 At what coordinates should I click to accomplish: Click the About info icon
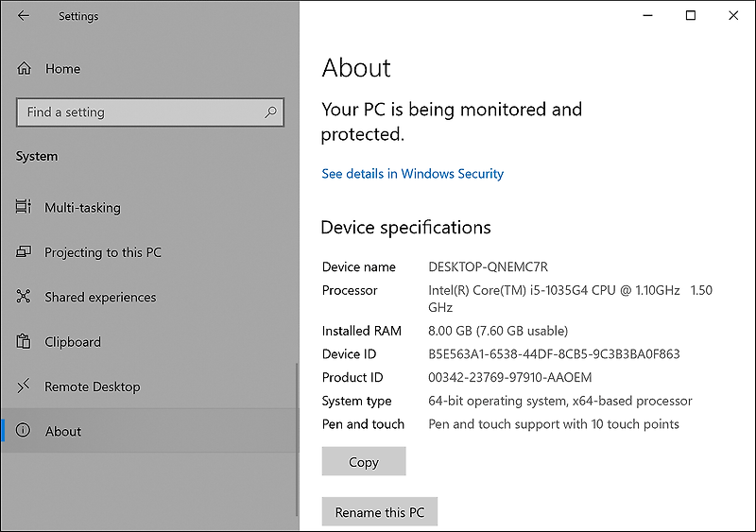pos(24,431)
